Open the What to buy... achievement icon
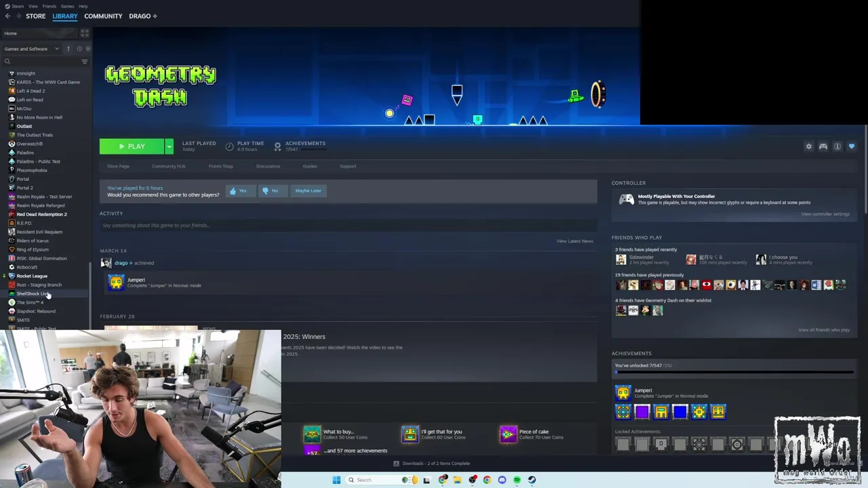This screenshot has width=868, height=488. pyautogui.click(x=312, y=434)
